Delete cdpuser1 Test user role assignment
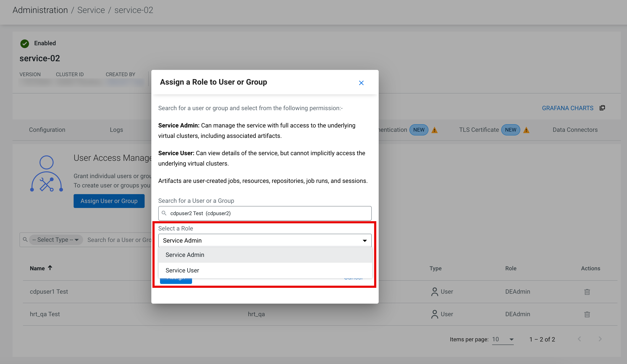This screenshot has height=364, width=627. 587,292
